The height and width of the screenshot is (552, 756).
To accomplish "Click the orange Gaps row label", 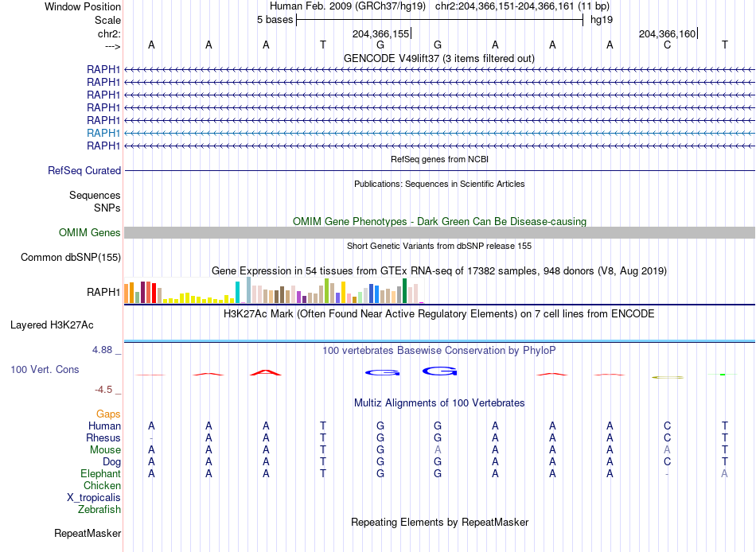I will click(x=108, y=414).
